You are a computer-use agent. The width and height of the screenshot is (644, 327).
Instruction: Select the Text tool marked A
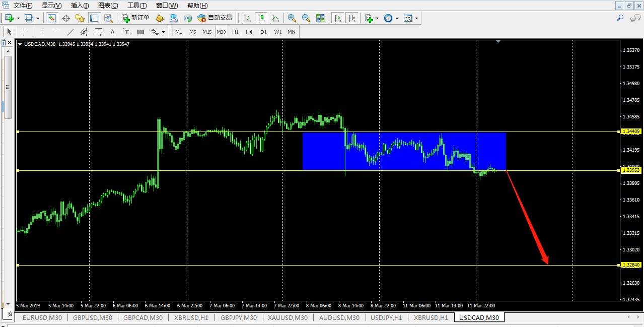coord(113,32)
